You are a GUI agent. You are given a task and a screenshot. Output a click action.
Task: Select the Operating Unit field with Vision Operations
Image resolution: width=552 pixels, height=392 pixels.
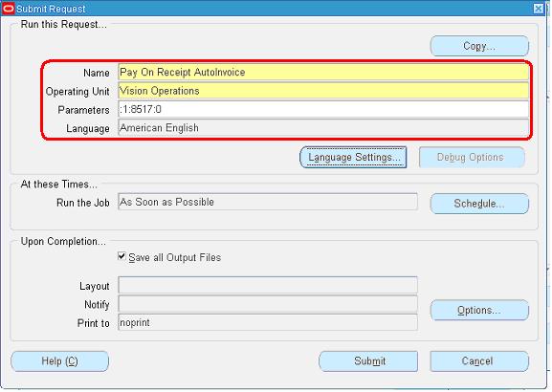(323, 91)
